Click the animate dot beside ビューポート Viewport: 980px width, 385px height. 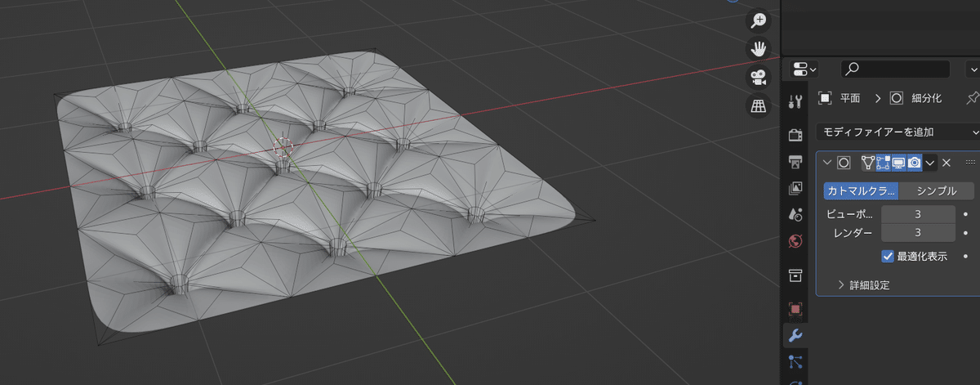click(967, 214)
